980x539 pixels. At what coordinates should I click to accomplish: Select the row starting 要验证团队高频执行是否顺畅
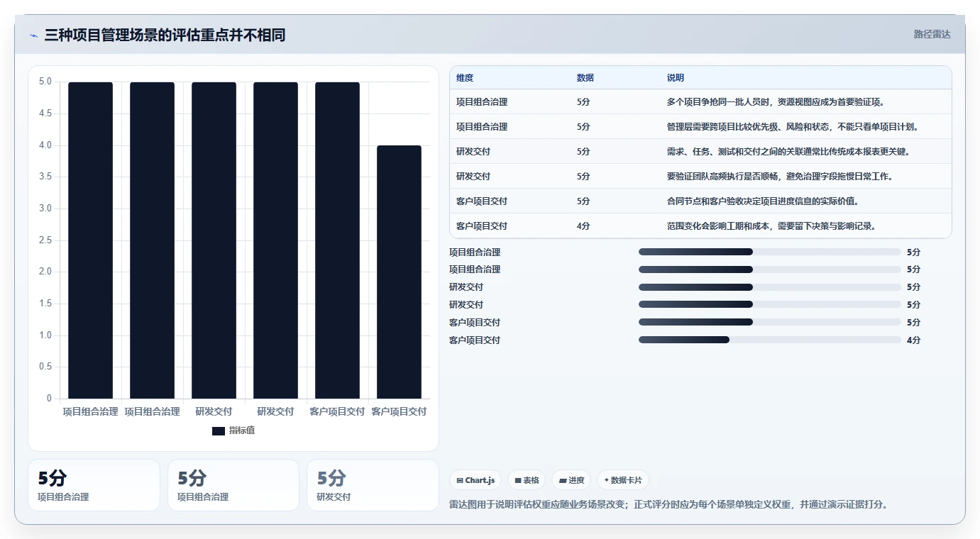click(x=700, y=177)
